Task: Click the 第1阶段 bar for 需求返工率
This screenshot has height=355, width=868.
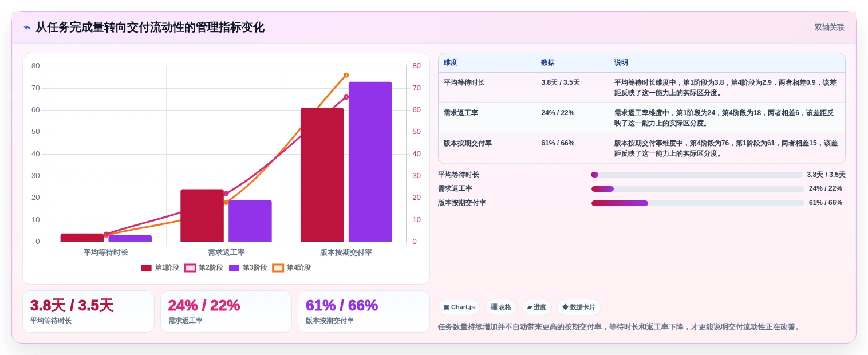Action: [202, 216]
